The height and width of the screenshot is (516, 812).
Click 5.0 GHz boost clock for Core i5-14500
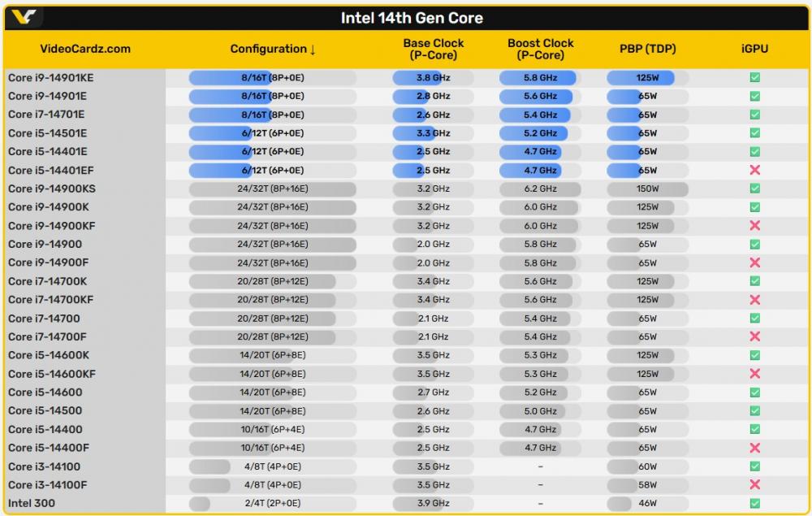tap(540, 411)
